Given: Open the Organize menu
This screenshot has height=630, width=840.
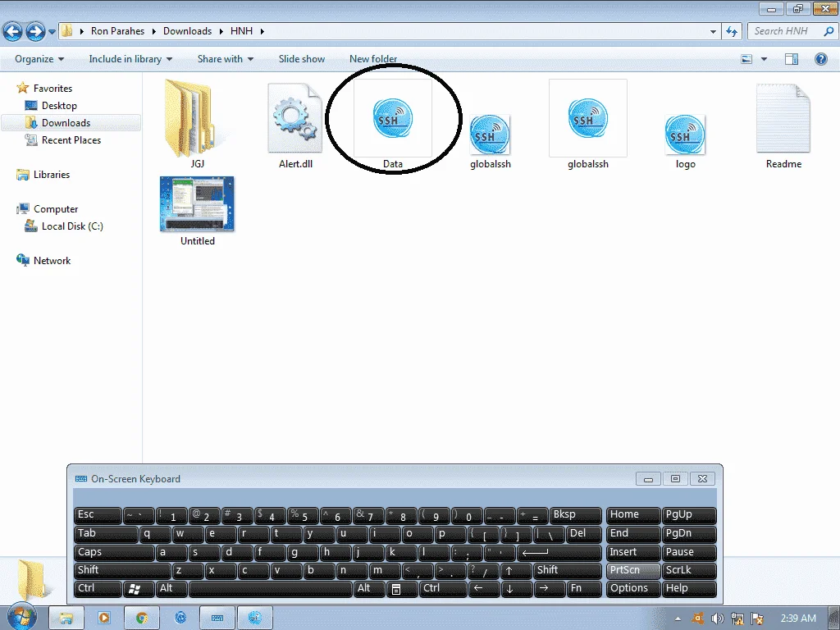Looking at the screenshot, I should (x=39, y=59).
